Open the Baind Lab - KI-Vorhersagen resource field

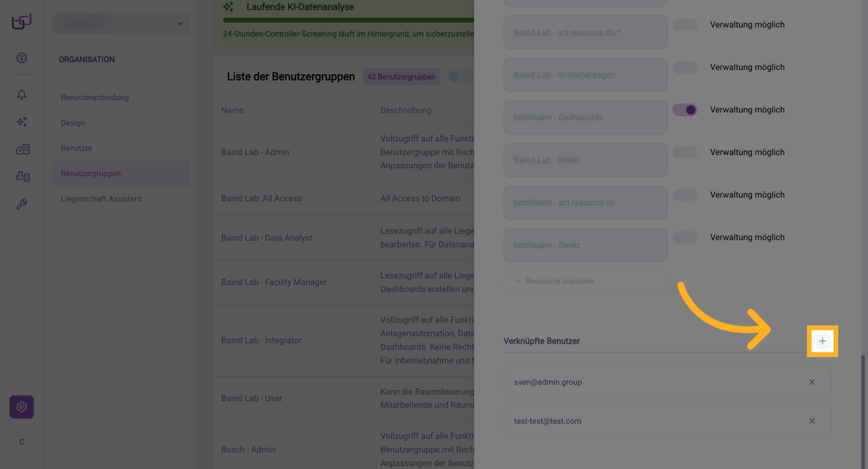[x=585, y=75]
